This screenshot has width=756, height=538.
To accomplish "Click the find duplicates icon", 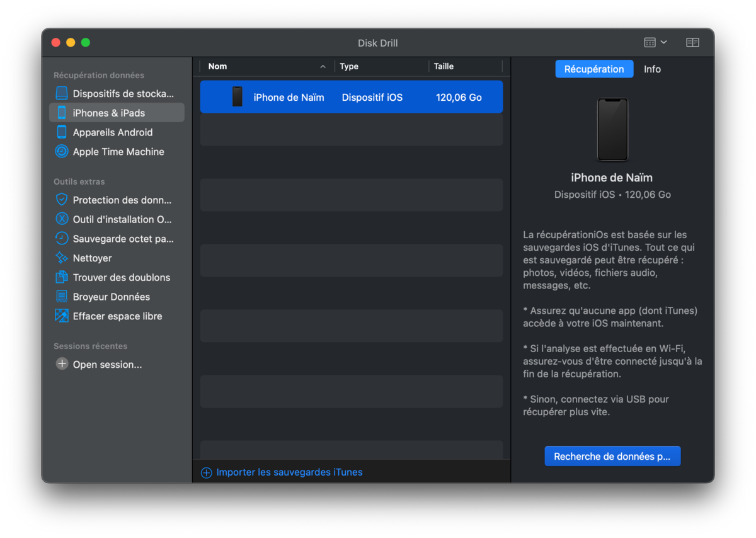I will pos(62,277).
